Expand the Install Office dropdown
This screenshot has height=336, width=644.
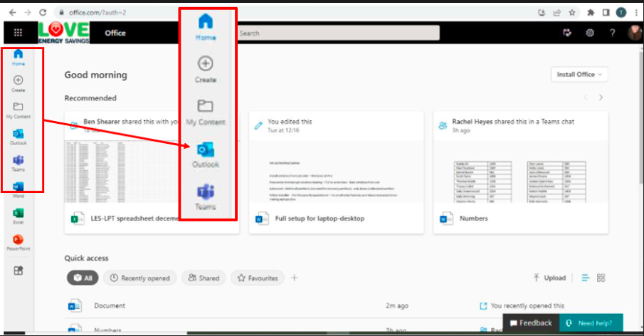[579, 74]
